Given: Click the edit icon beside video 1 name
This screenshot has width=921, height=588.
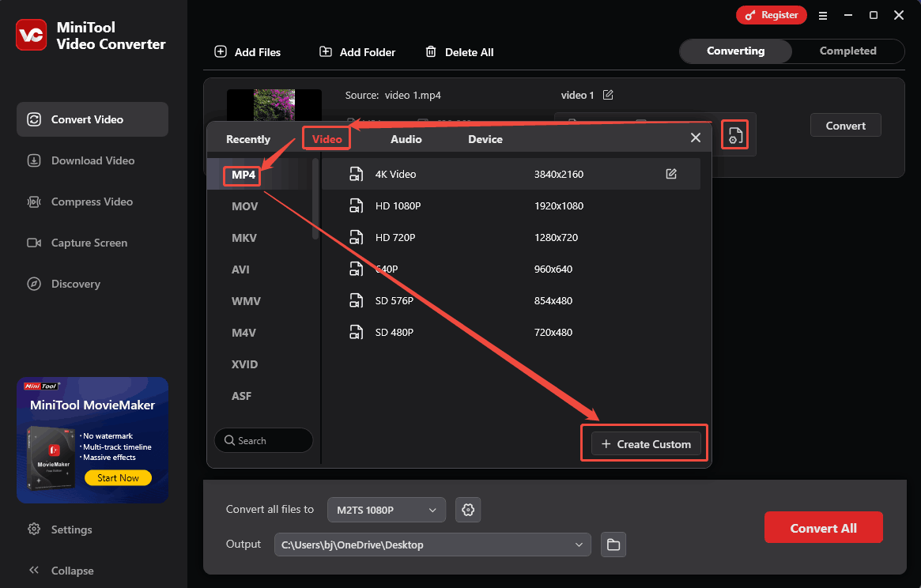Looking at the screenshot, I should click(608, 95).
